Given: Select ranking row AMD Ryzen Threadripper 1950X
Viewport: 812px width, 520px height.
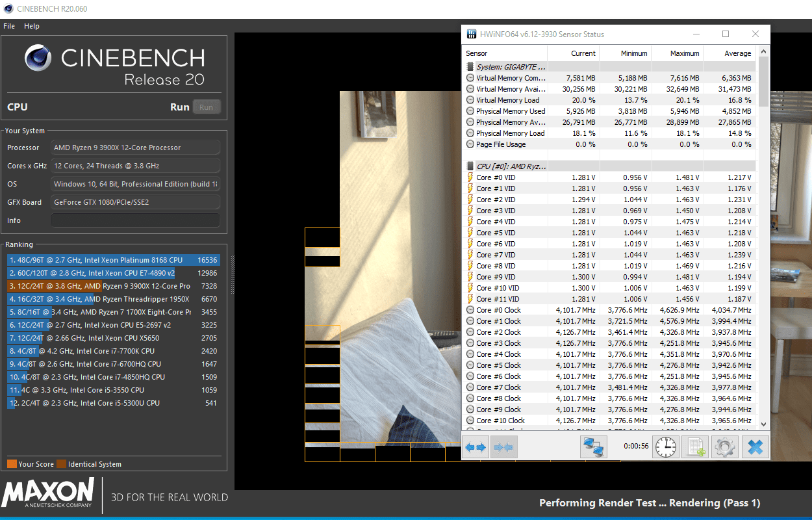Looking at the screenshot, I should (114, 299).
